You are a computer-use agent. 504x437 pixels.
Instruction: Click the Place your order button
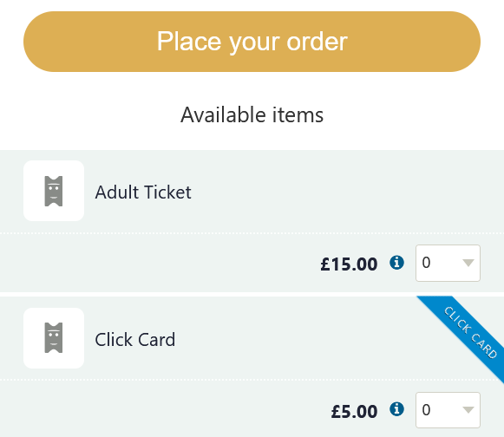(x=252, y=42)
